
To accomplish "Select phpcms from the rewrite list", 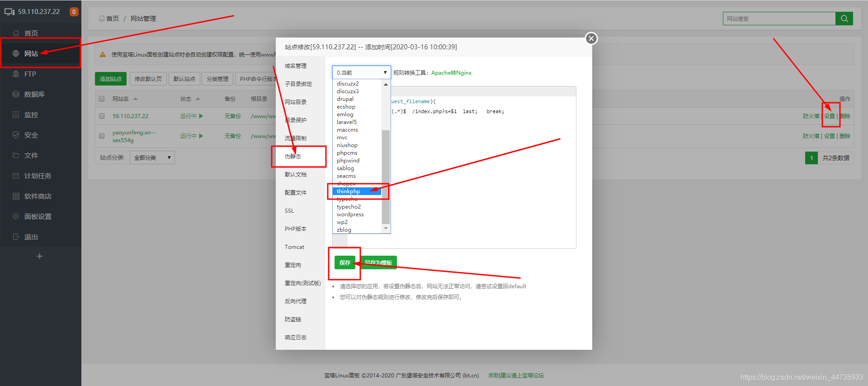I will pos(357,153).
